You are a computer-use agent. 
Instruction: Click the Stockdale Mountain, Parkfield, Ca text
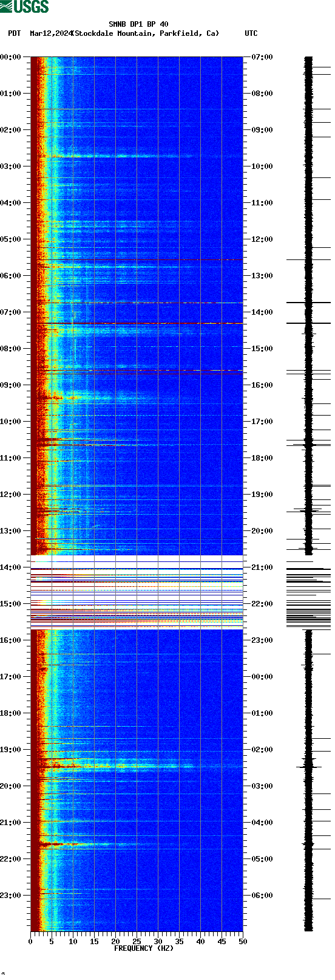pyautogui.click(x=146, y=33)
